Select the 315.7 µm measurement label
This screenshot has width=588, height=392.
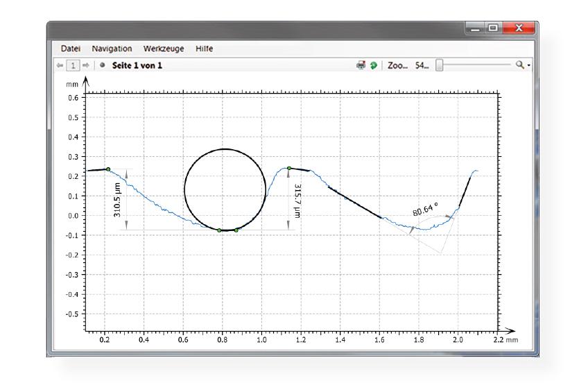click(297, 201)
